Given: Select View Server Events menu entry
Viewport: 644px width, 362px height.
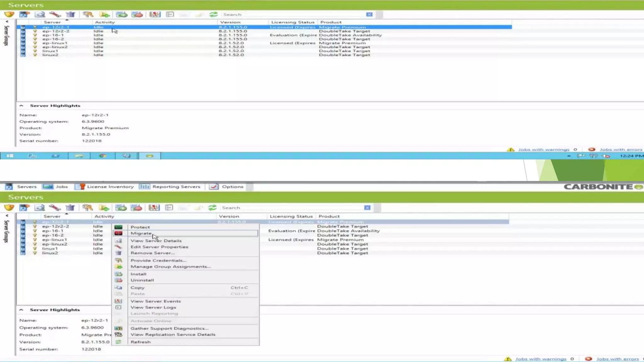Looking at the screenshot, I should 156,301.
